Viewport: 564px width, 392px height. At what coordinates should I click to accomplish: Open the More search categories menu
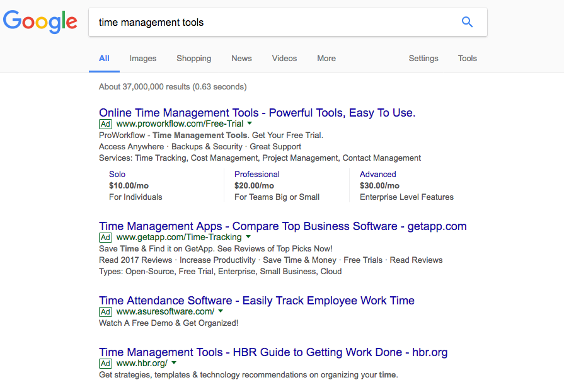pos(326,59)
